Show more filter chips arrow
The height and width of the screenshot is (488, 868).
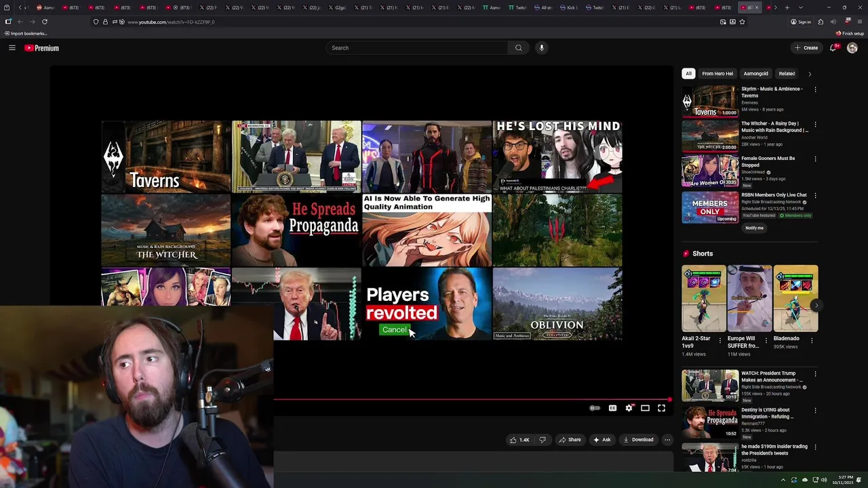(x=809, y=74)
